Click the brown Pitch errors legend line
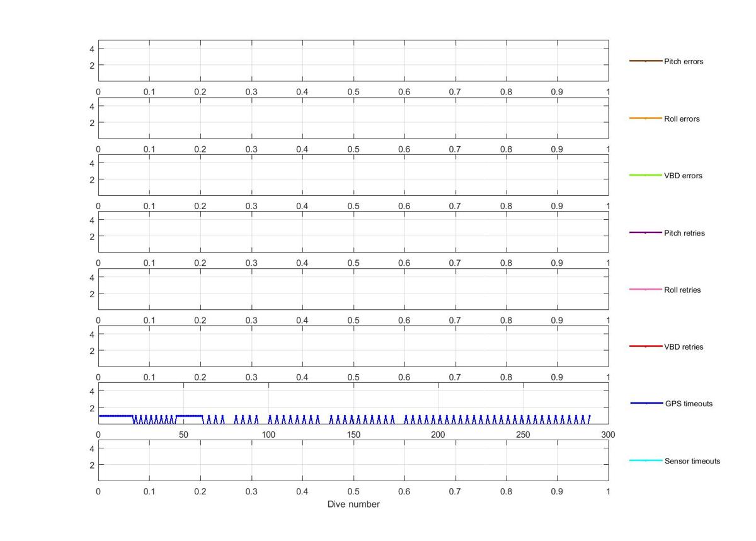756x541 pixels. (x=646, y=61)
